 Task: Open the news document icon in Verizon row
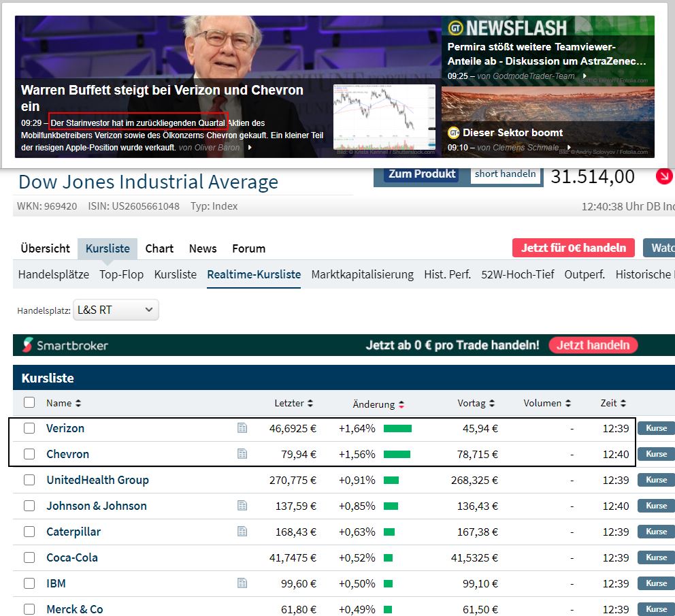point(242,427)
